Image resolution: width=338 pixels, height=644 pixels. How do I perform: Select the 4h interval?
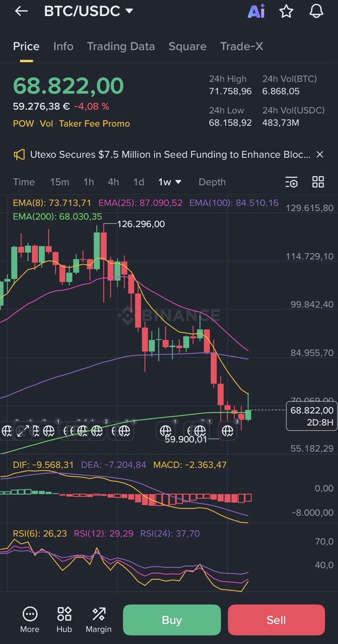point(113,182)
